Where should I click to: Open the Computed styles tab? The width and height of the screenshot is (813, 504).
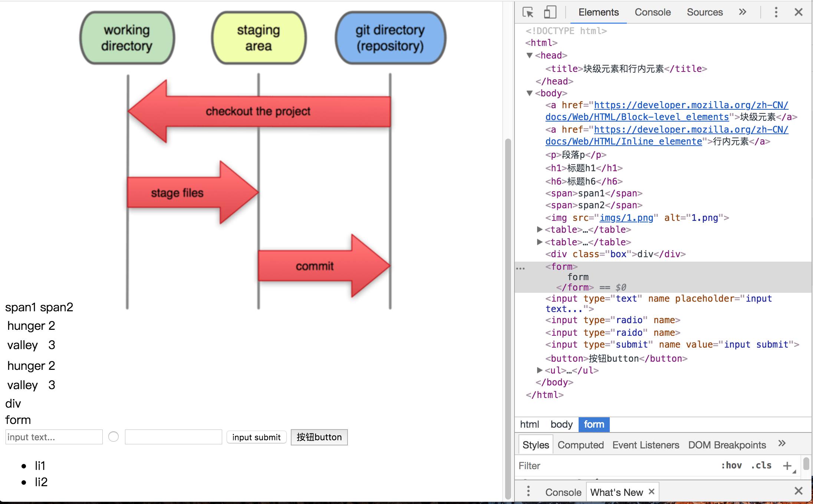[x=580, y=445]
